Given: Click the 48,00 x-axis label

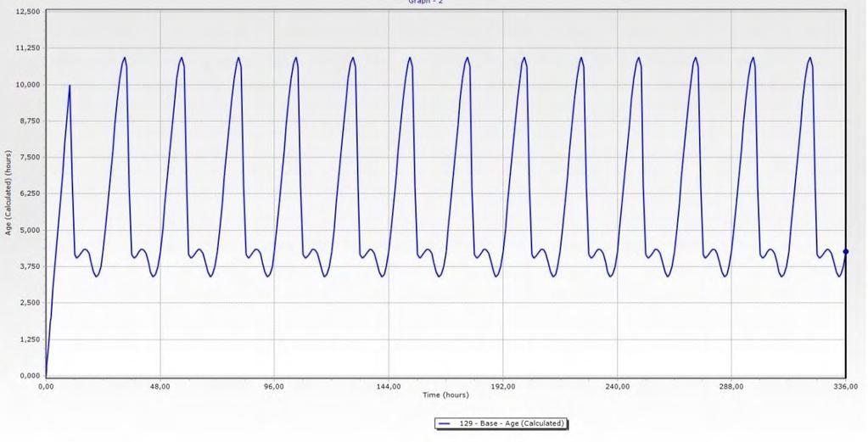Looking at the screenshot, I should (x=160, y=387).
